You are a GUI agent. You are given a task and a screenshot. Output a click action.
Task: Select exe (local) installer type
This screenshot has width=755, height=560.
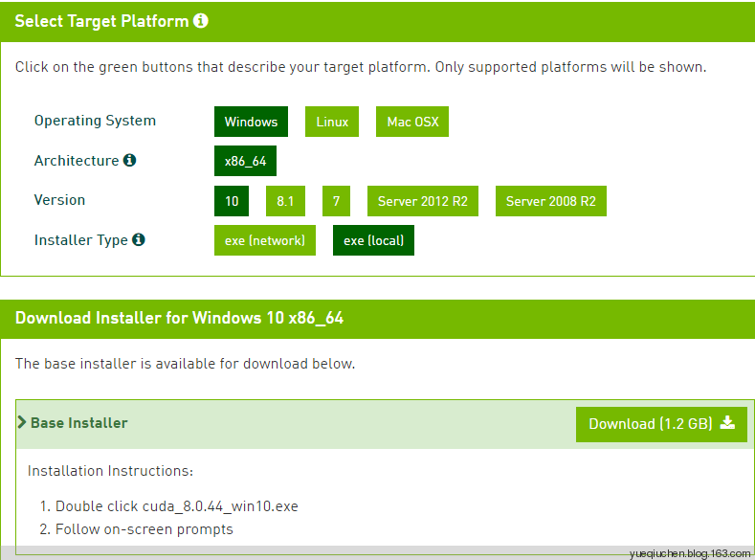[373, 240]
